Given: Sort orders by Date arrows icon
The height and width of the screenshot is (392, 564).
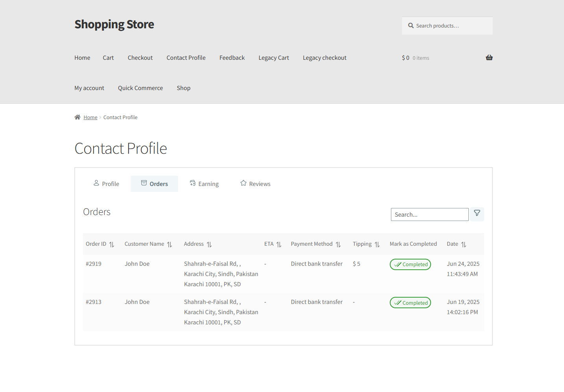Looking at the screenshot, I should click(x=464, y=245).
